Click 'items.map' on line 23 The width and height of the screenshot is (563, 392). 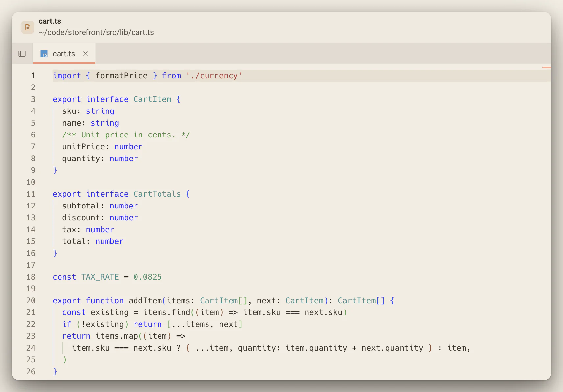click(x=117, y=336)
